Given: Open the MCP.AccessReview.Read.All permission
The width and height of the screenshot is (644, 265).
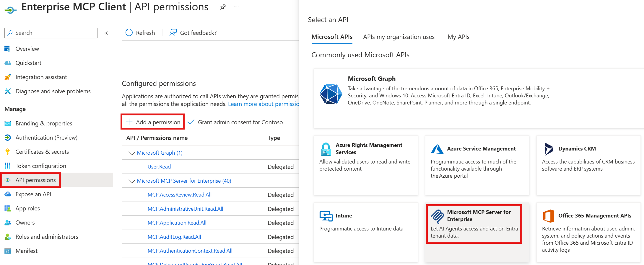Looking at the screenshot, I should pos(180,195).
